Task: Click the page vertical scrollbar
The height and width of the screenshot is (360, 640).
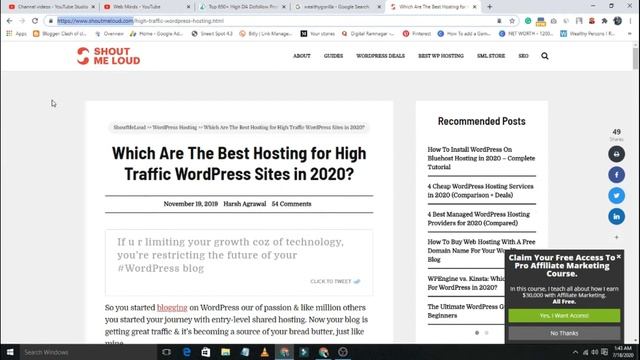Action: (x=636, y=58)
